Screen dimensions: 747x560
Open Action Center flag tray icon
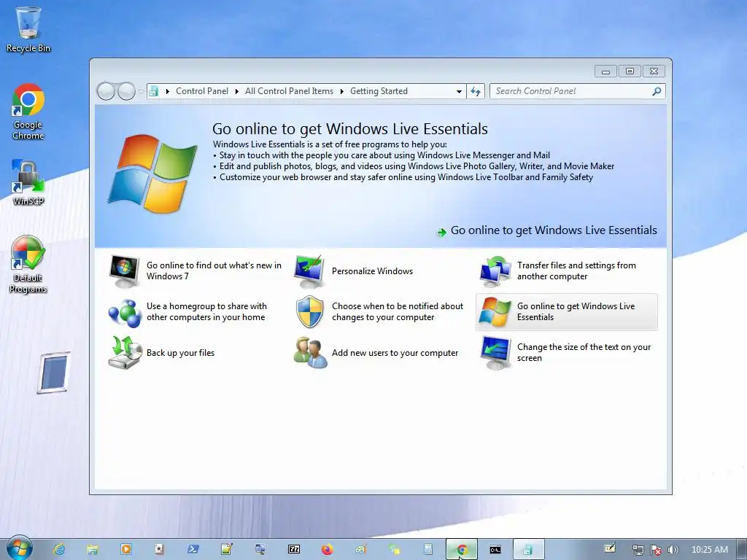coord(656,550)
